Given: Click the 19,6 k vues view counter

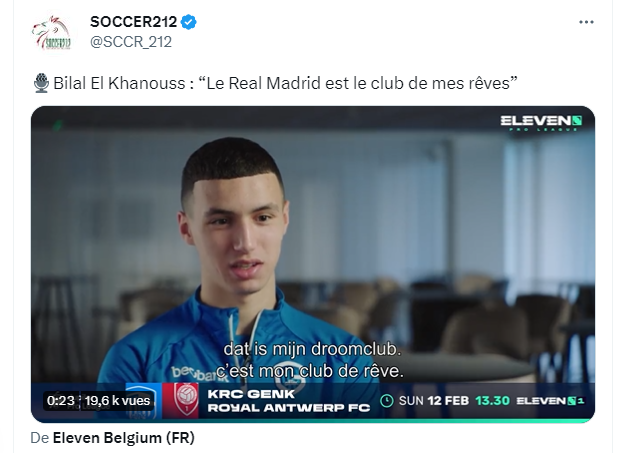Looking at the screenshot, I should [118, 401].
